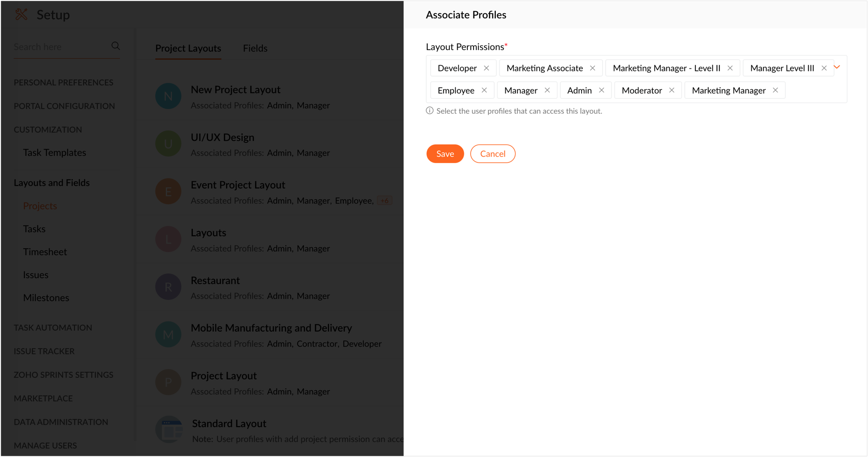Open Portal Configuration section
This screenshot has height=457, width=868.
click(x=64, y=106)
